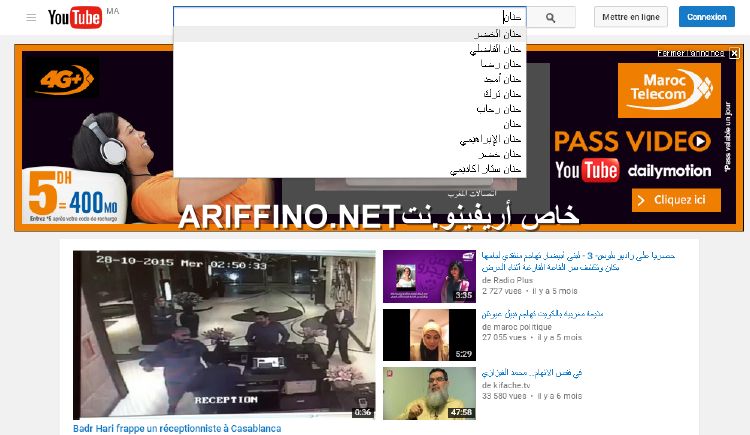Select suggestion حنان ستار اكاديمي

coord(350,169)
